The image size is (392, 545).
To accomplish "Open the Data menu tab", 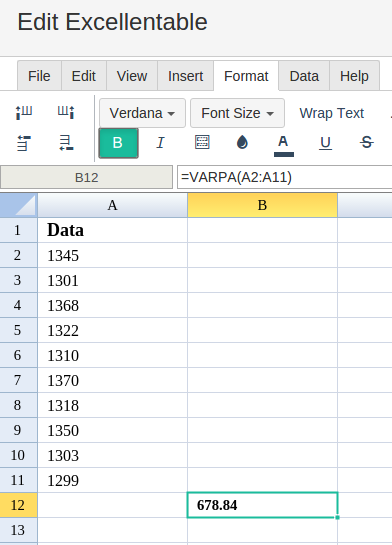I will 304,76.
